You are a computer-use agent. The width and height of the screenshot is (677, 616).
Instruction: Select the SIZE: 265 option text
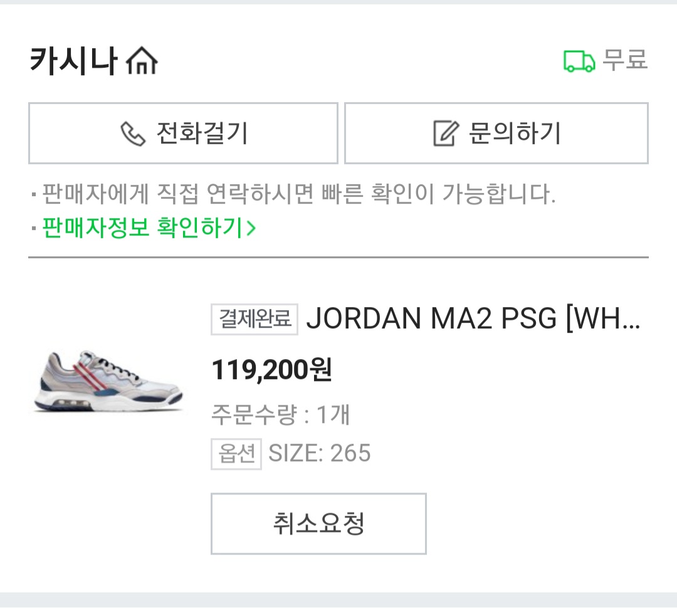click(320, 453)
